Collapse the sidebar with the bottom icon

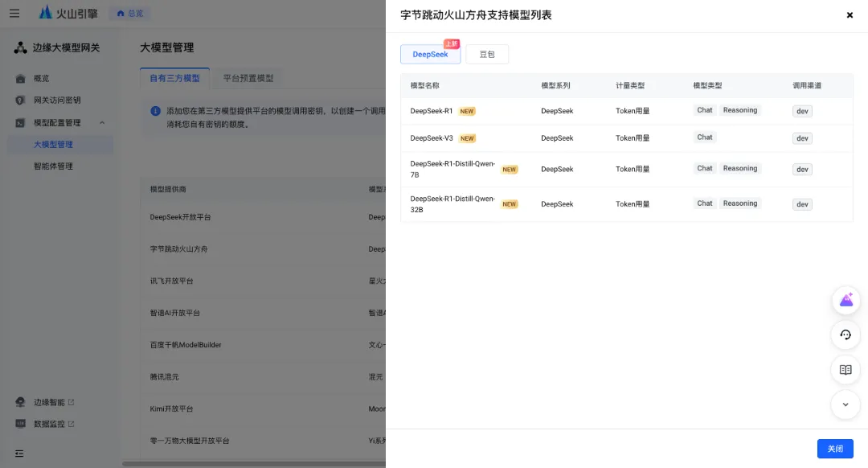19,454
